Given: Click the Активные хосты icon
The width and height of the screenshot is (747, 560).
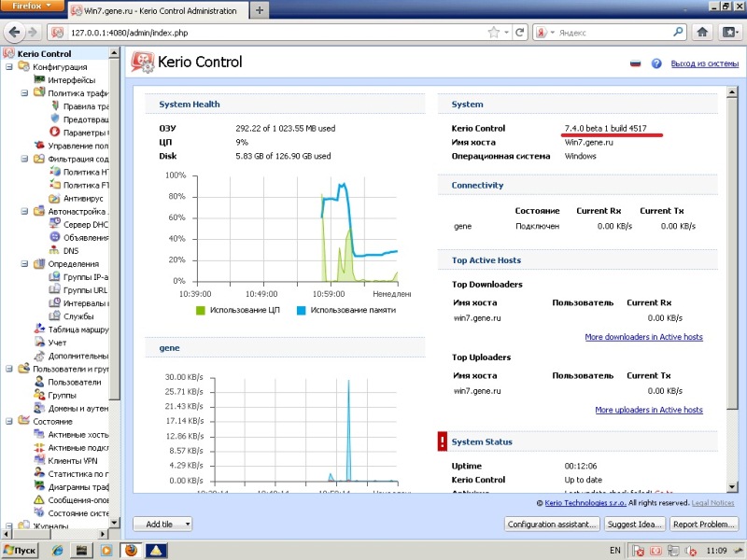Looking at the screenshot, I should click(x=39, y=434).
